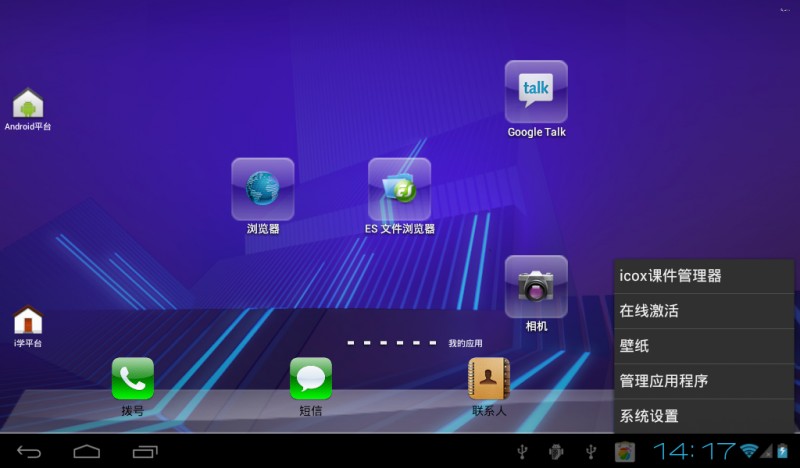Open 系统设置 system settings
This screenshot has width=800, height=468.
click(704, 416)
